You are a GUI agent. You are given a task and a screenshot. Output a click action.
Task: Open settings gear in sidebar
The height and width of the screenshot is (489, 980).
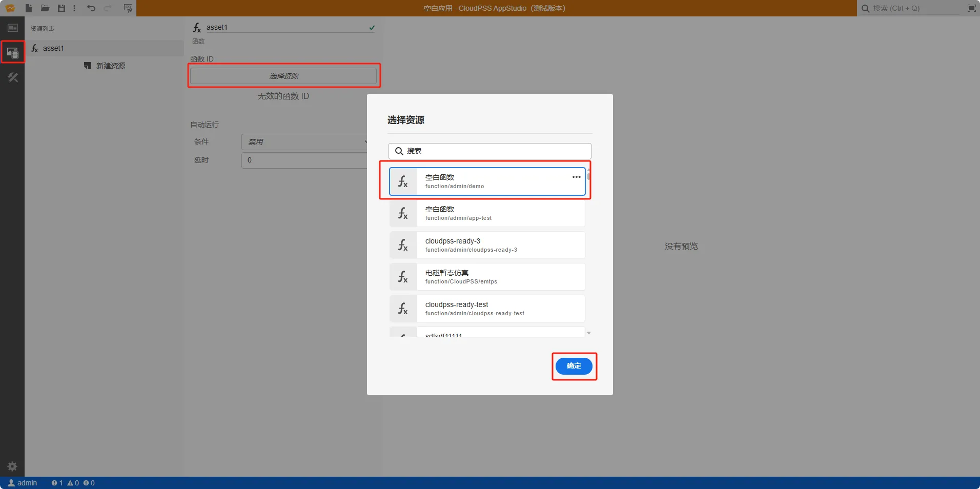pos(12,466)
